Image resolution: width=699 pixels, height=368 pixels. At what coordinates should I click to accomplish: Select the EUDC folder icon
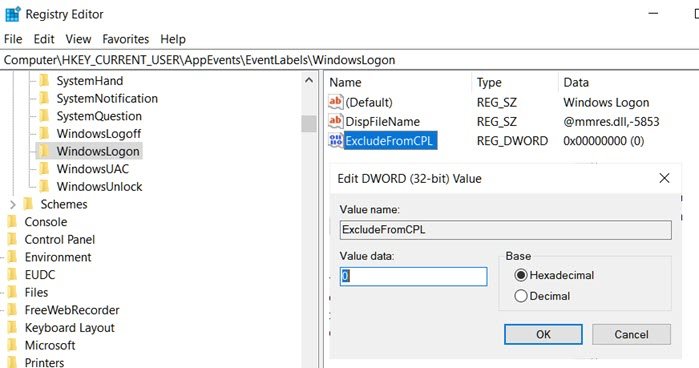pyautogui.click(x=12, y=274)
